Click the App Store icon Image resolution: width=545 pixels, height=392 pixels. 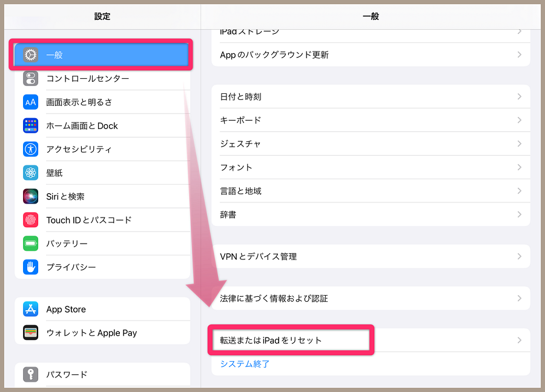(31, 309)
